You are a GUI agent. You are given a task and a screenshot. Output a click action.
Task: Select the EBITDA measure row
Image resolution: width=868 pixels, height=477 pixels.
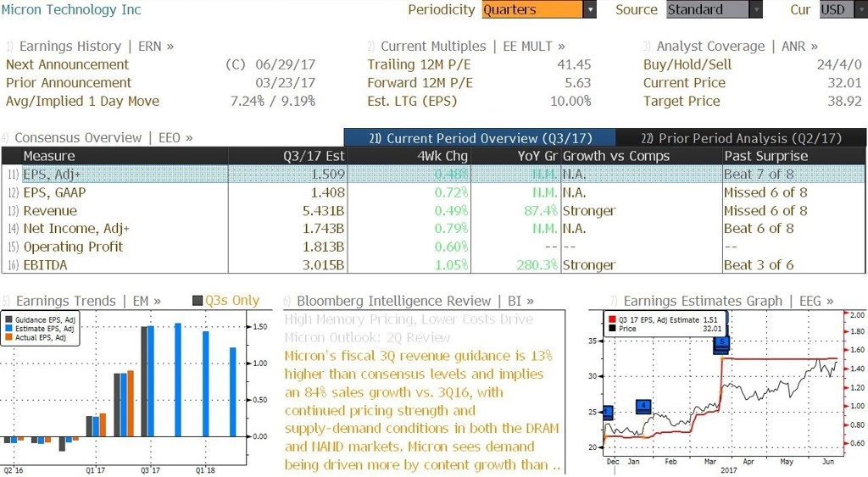[433, 265]
